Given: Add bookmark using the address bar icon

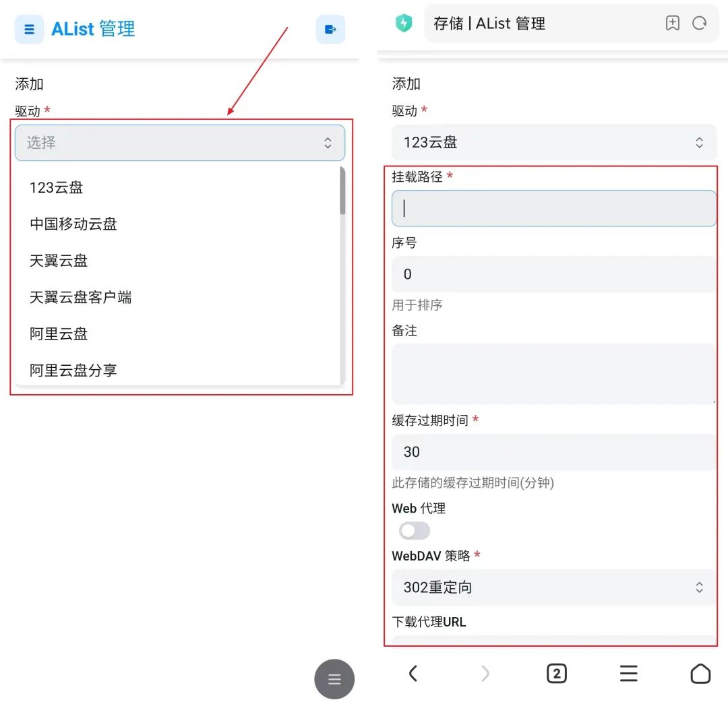Looking at the screenshot, I should (672, 23).
